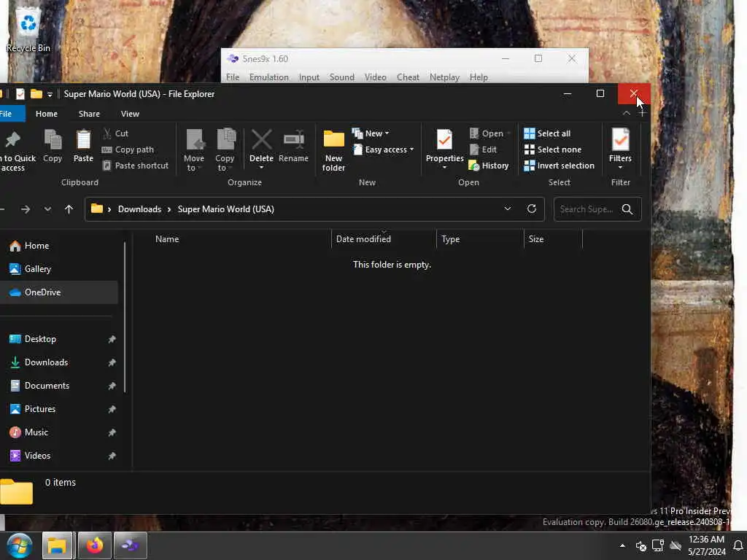The image size is (747, 560).
Task: Click Select none
Action: 553,149
